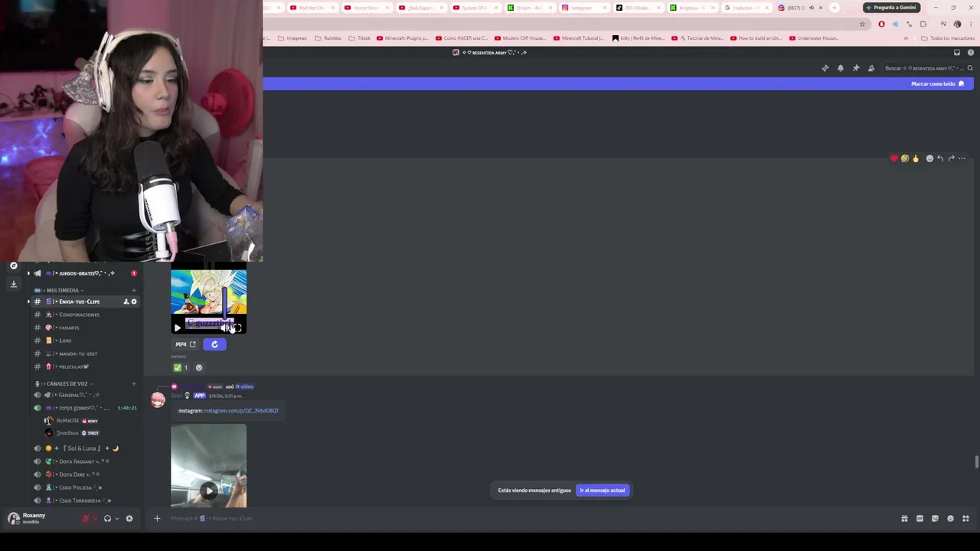Click the Buscar search field
The width and height of the screenshot is (980, 551).
point(929,68)
